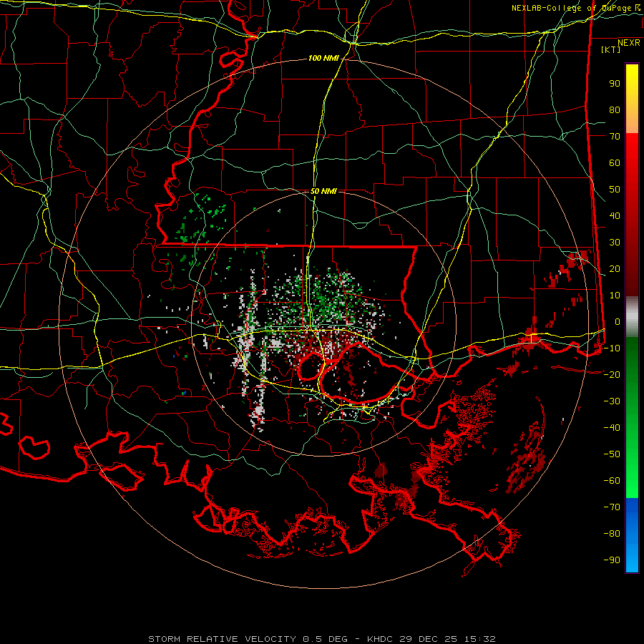This screenshot has width=644, height=644.
Task: Click the 0 value on the velocity scale
Action: [x=618, y=322]
